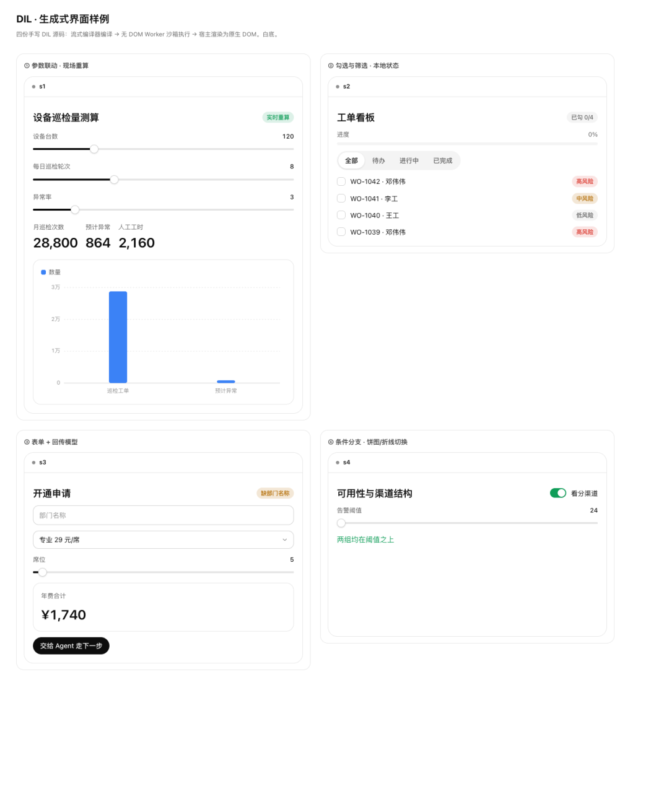Click the 已勾 0/4 counter badge

(x=582, y=117)
